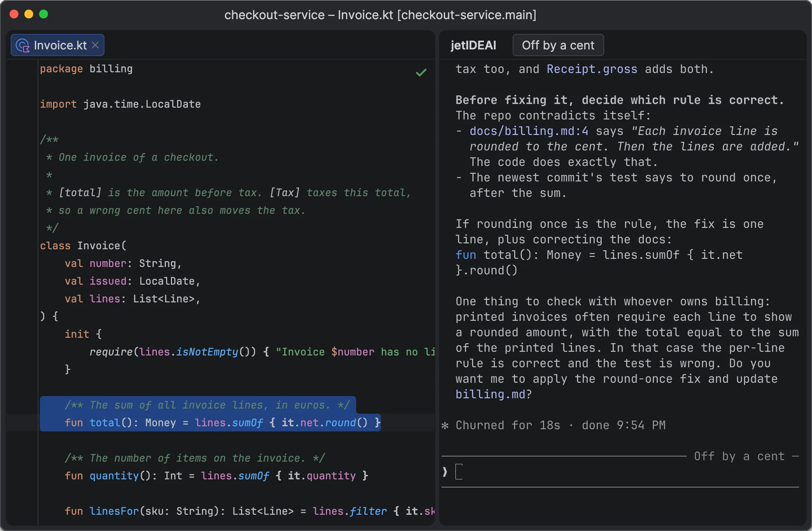This screenshot has width=812, height=531.
Task: Follow the Receipt.gross reference link
Action: click(592, 69)
